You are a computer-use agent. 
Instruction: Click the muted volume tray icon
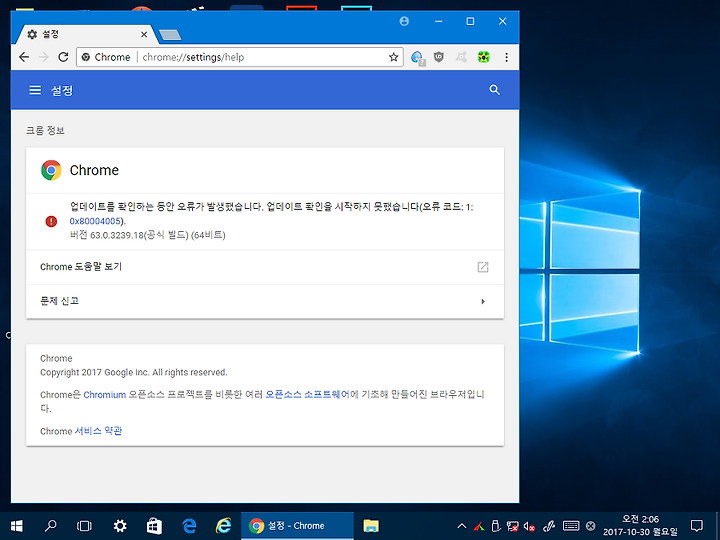click(529, 526)
